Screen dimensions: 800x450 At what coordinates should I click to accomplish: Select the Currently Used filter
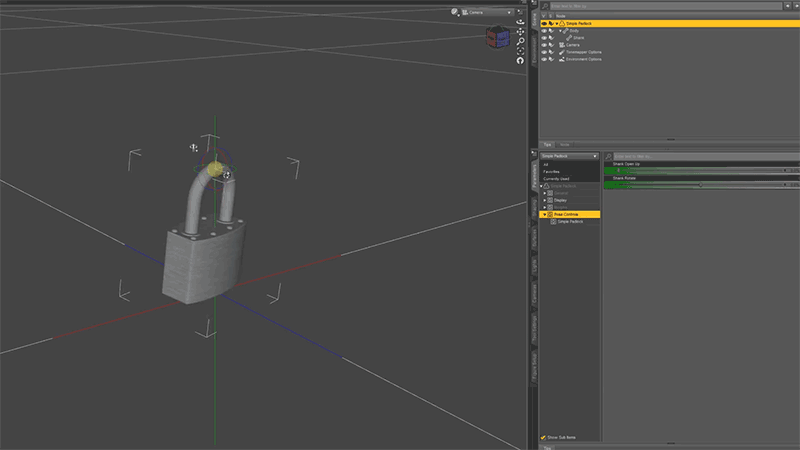coord(556,179)
